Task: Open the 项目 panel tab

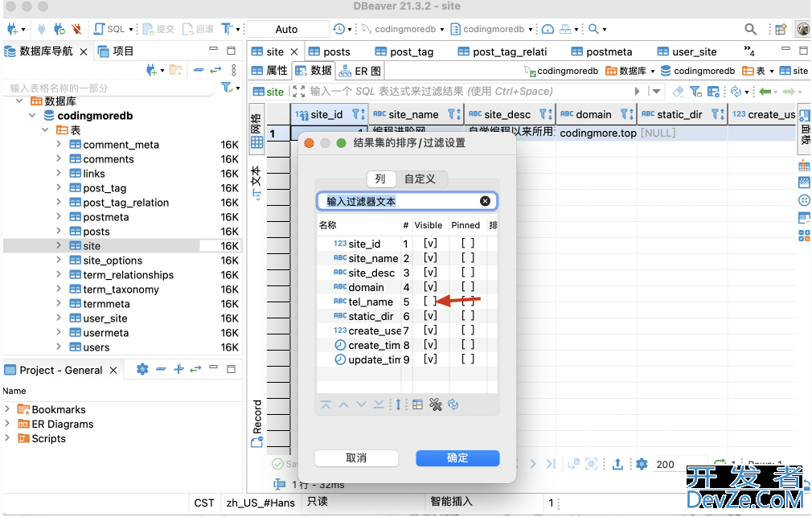Action: (x=117, y=51)
